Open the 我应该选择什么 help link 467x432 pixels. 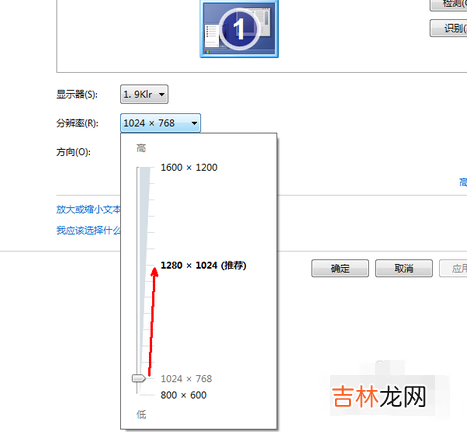pyautogui.click(x=88, y=230)
